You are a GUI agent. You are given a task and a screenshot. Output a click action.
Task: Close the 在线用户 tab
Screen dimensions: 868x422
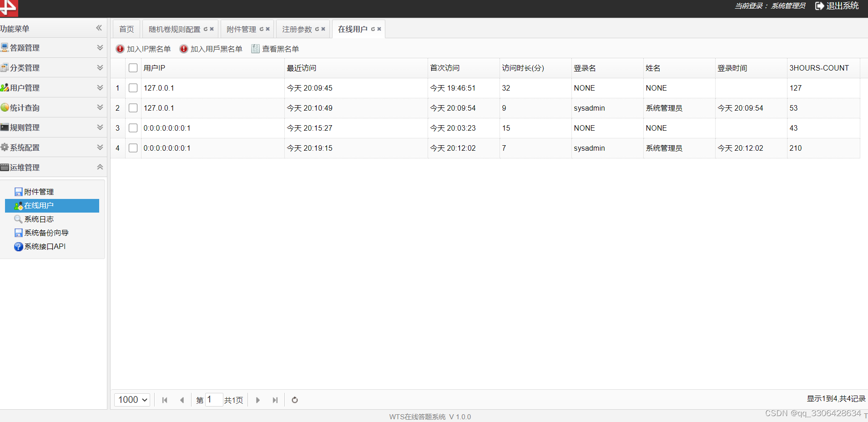click(x=379, y=29)
